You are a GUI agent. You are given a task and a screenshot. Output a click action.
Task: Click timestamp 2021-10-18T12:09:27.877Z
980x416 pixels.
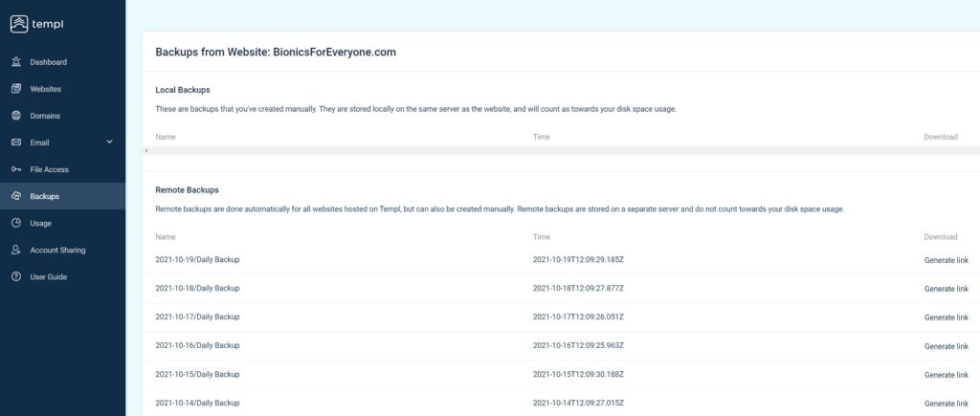coord(578,288)
